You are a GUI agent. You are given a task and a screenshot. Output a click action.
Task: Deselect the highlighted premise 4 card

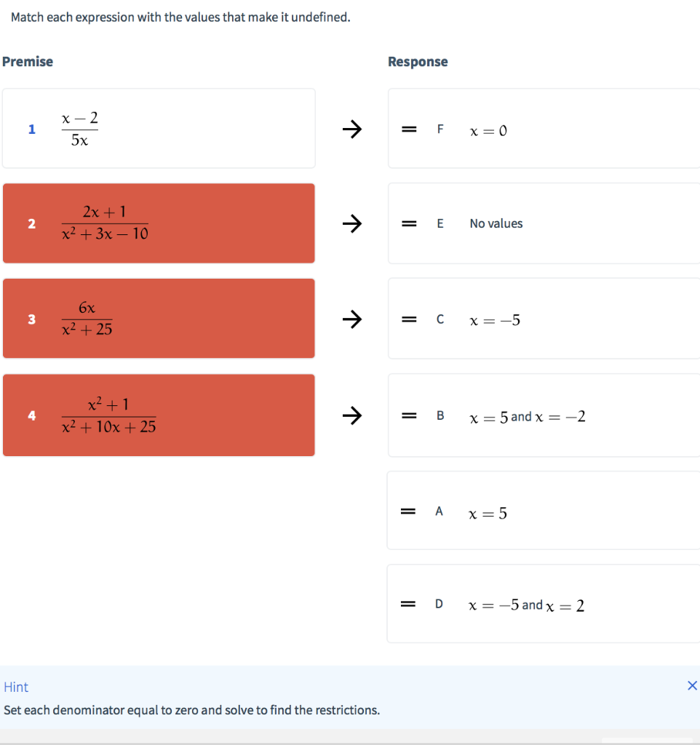click(x=159, y=415)
